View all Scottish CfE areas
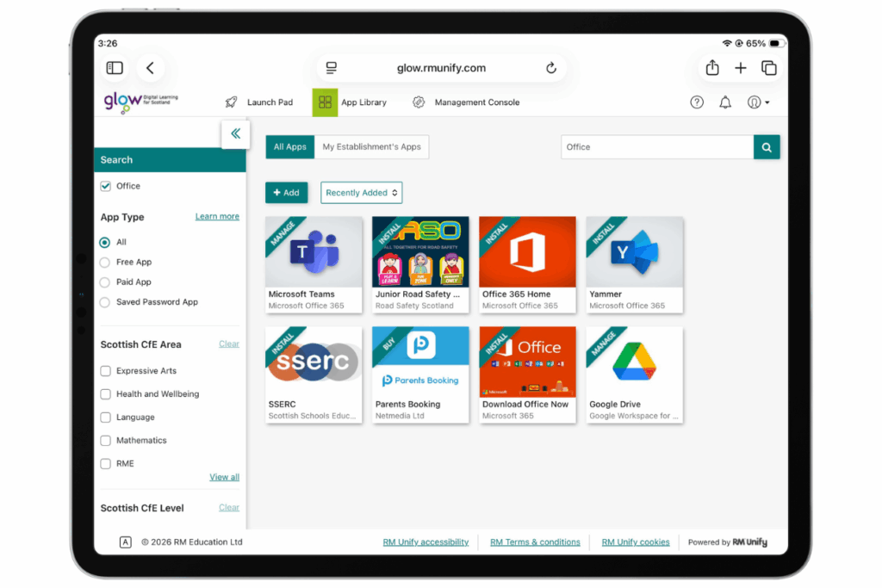This screenshot has height=588, width=882. tap(224, 477)
